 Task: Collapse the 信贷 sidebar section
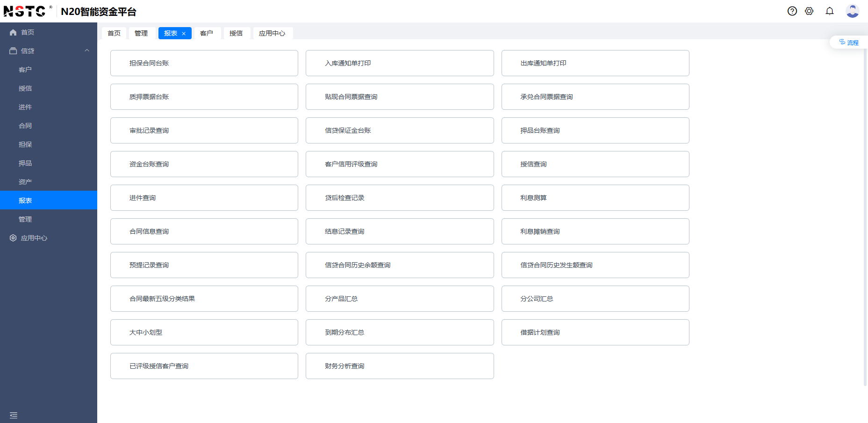pyautogui.click(x=87, y=50)
